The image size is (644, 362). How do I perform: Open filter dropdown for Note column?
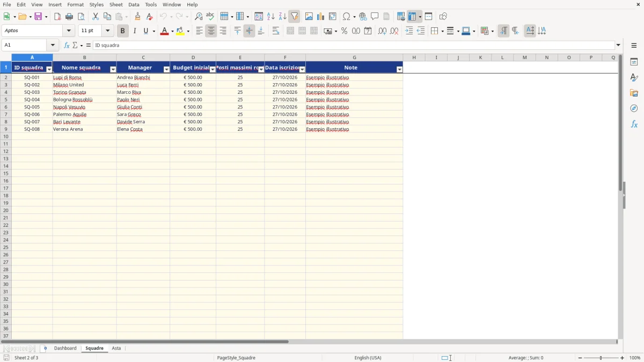(399, 70)
